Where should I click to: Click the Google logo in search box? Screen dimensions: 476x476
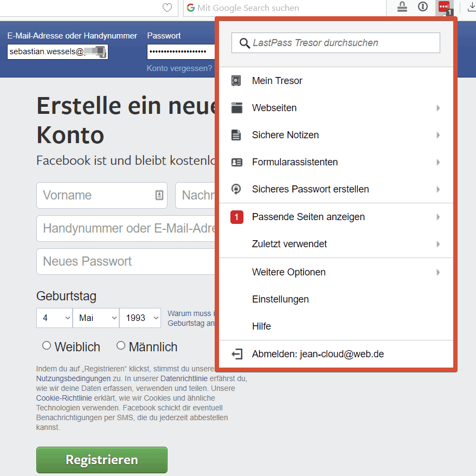click(191, 8)
